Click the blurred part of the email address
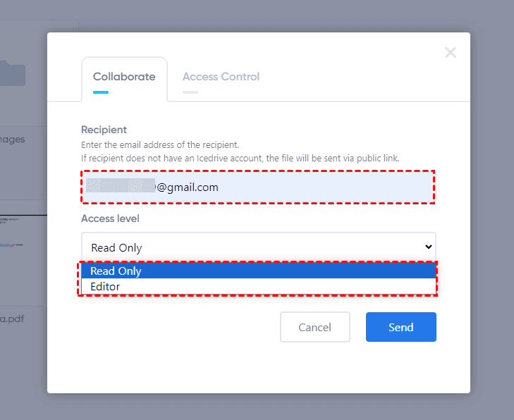 point(120,187)
